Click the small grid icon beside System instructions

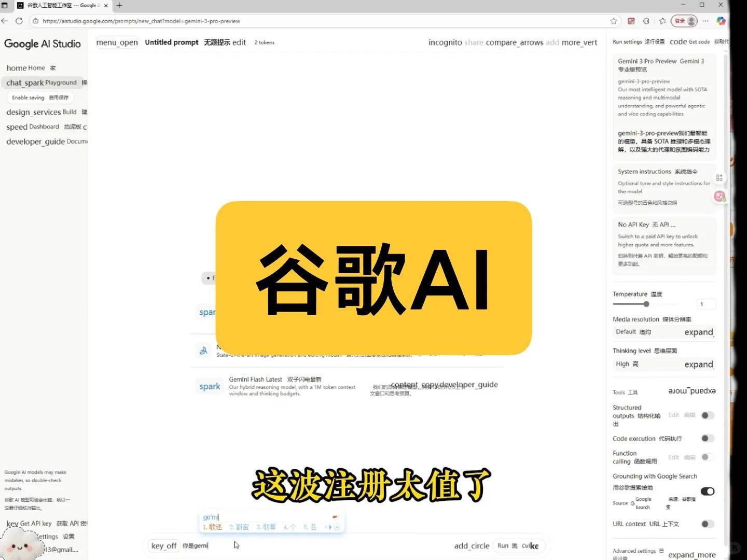[x=719, y=177]
